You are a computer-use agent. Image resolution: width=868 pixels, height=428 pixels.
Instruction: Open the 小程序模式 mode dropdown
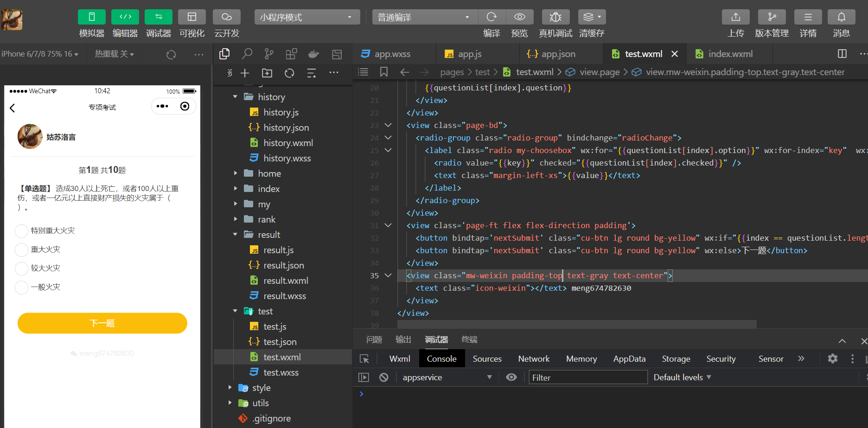click(x=307, y=17)
